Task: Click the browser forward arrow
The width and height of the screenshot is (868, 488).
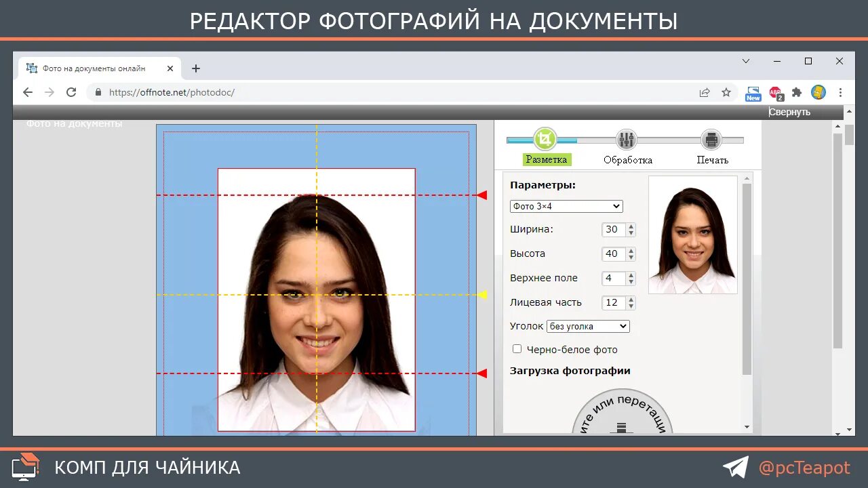Action: click(49, 92)
